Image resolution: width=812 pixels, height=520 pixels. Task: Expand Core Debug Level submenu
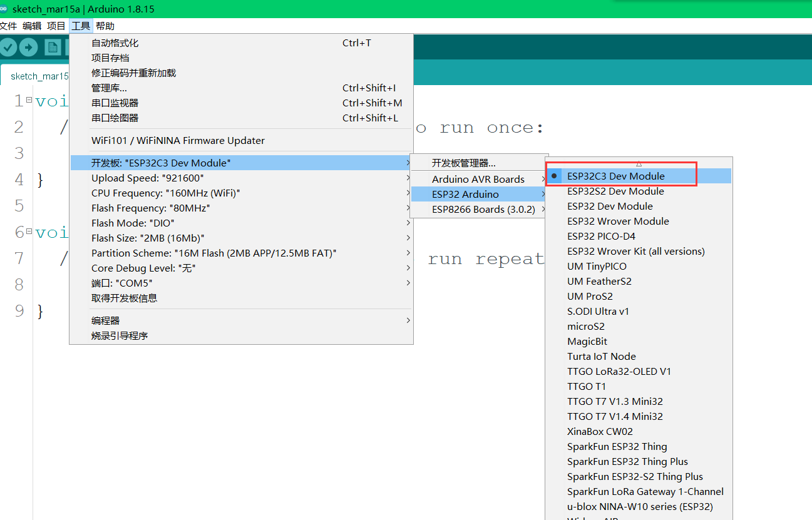[241, 268]
